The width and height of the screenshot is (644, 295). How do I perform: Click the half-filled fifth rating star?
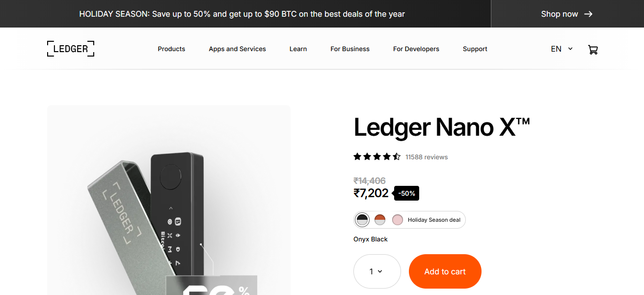pos(396,156)
